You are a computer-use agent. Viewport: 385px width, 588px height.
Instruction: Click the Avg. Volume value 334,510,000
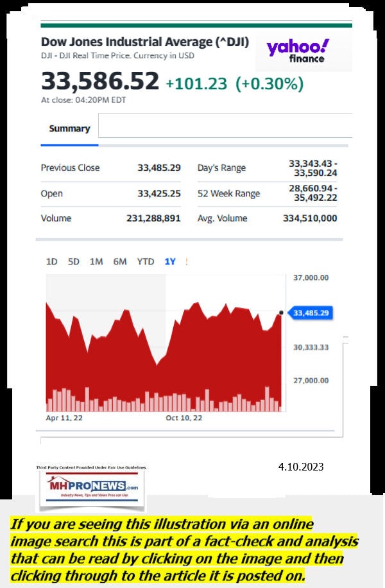tap(310, 218)
